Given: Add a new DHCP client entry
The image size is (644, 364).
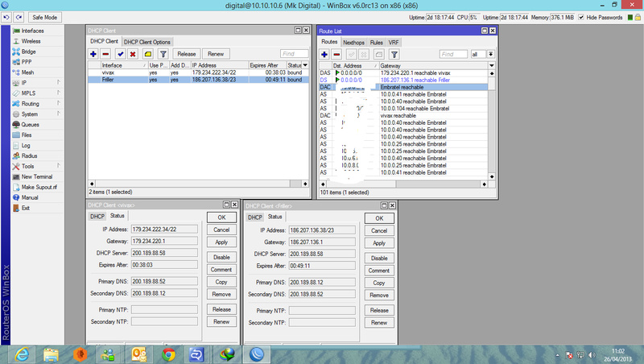Looking at the screenshot, I should click(x=93, y=54).
